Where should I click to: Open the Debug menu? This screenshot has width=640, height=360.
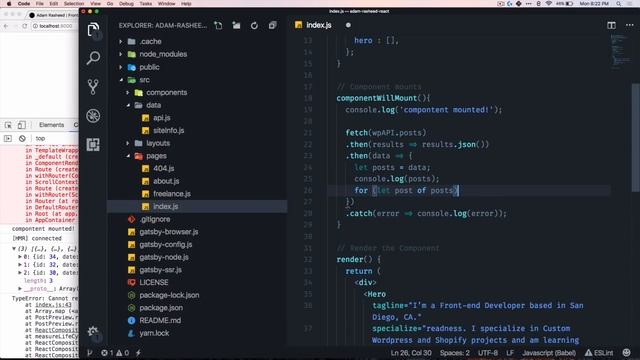pyautogui.click(x=126, y=4)
